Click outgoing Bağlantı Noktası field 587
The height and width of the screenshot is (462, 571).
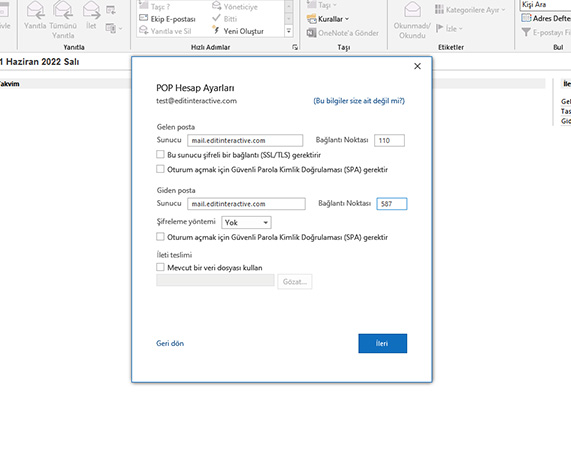pos(392,204)
